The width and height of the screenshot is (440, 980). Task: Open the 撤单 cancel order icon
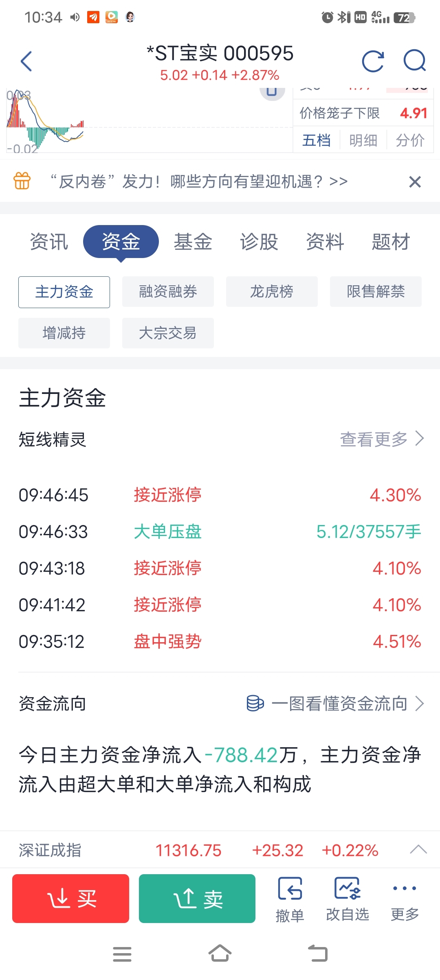click(x=290, y=888)
